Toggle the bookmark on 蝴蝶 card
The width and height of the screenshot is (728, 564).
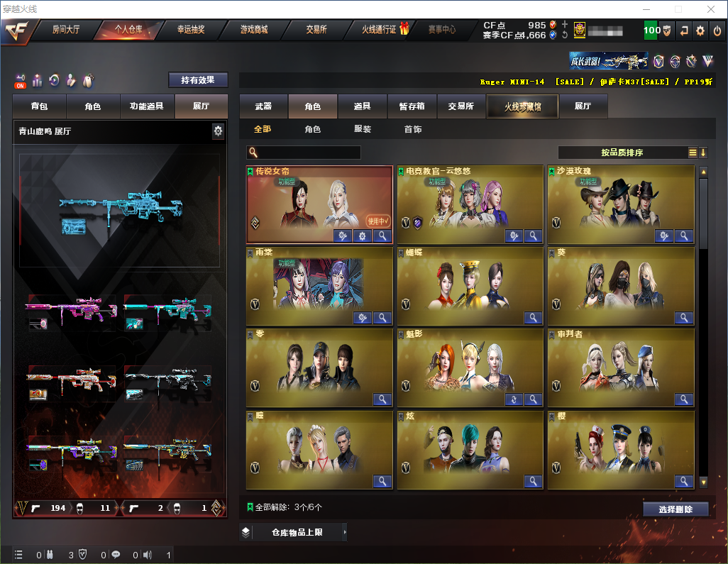[401, 253]
